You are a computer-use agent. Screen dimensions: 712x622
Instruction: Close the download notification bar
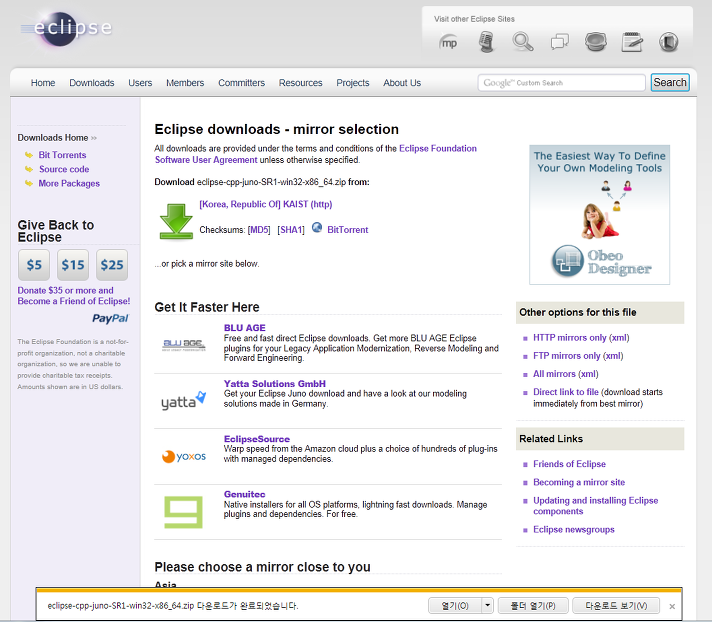[x=672, y=606]
